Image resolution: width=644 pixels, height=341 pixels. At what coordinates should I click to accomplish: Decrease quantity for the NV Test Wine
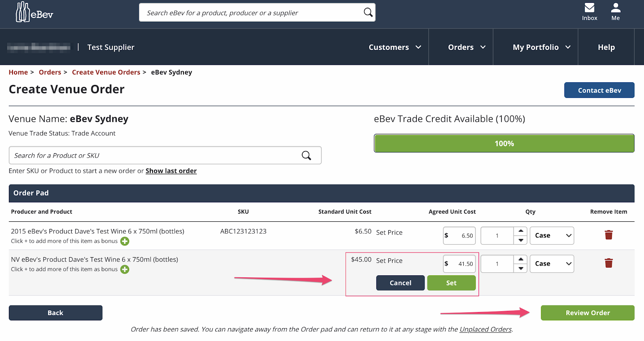point(520,268)
